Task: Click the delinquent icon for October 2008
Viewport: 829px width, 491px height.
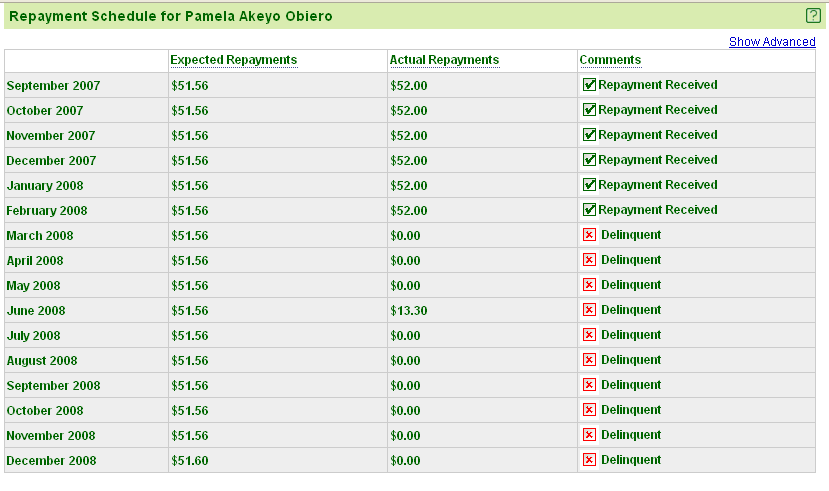Action: coord(589,410)
